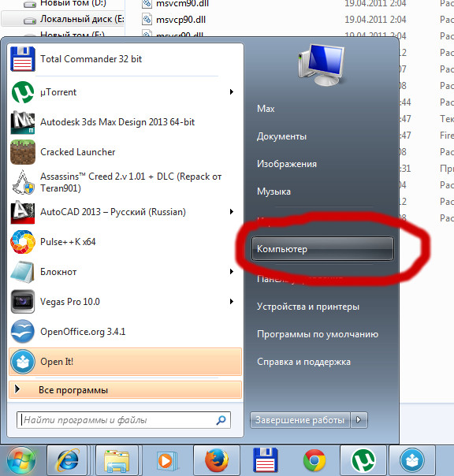
Task: Open Pulse++K x64 program icon
Action: pos(23,242)
